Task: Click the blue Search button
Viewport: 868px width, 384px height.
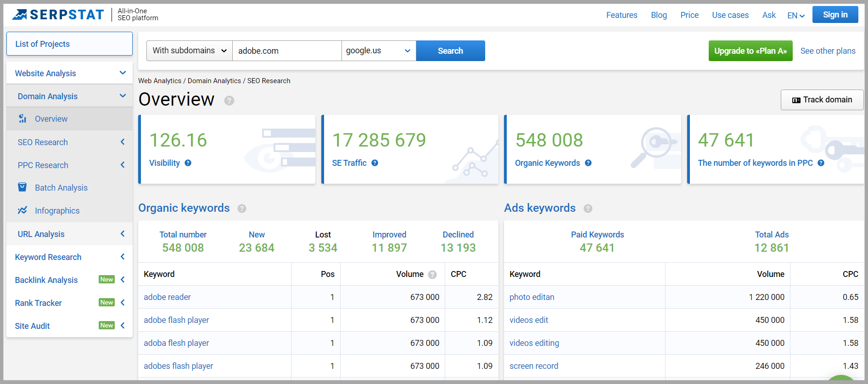Action: (450, 51)
